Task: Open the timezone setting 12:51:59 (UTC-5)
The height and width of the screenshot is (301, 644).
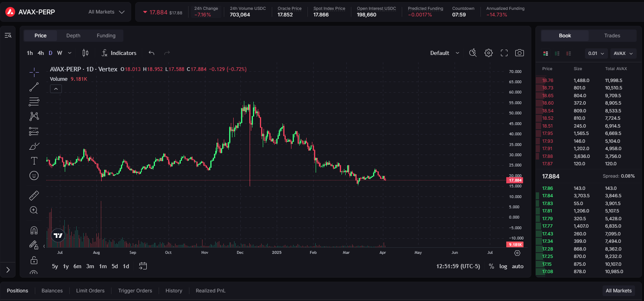Action: pos(458,266)
